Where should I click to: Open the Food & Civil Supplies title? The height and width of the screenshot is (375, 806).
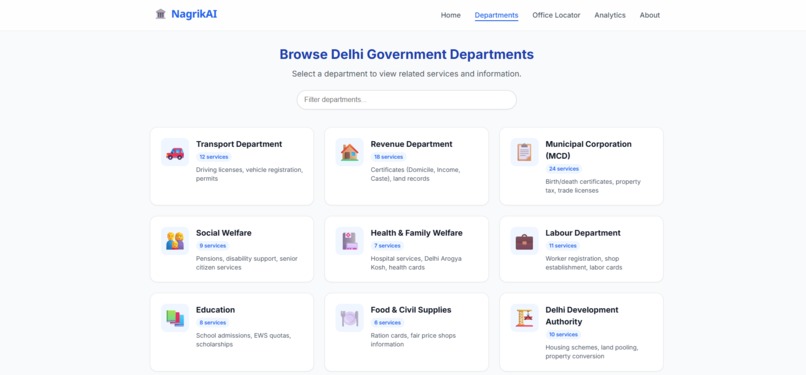(411, 310)
